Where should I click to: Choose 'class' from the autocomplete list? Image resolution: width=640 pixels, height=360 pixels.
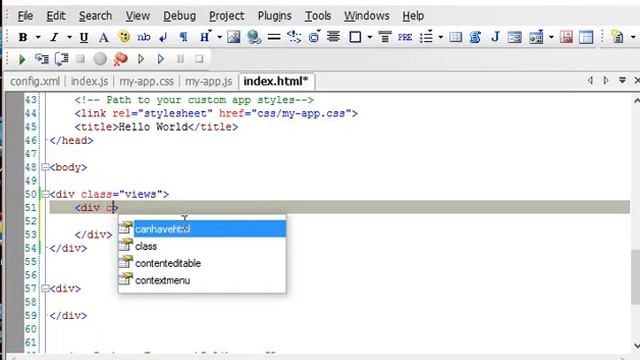coord(202,246)
